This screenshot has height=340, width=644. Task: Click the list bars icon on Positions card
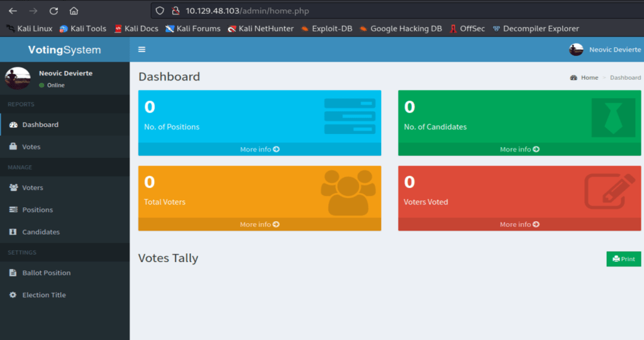pos(350,116)
